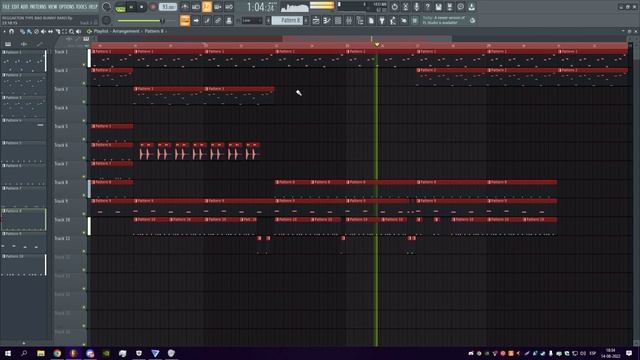This screenshot has width=640, height=360.
Task: Select Pattern 1 in the picker panel
Action: coord(23,61)
